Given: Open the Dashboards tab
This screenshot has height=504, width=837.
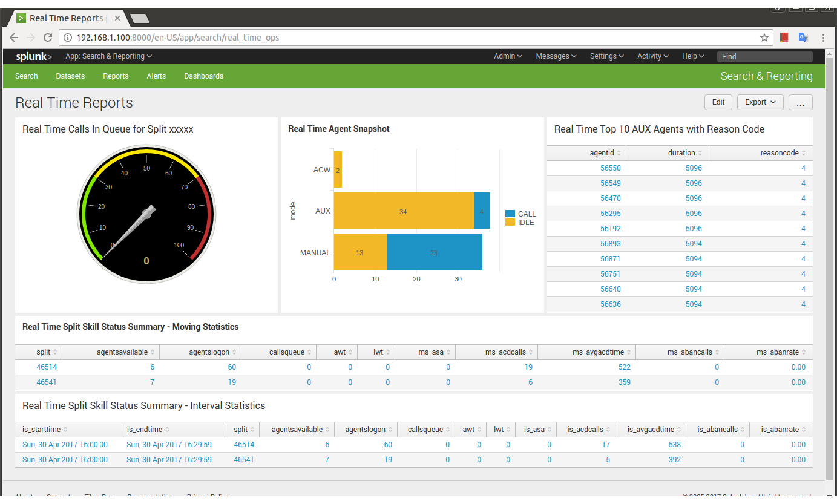Looking at the screenshot, I should coord(203,76).
